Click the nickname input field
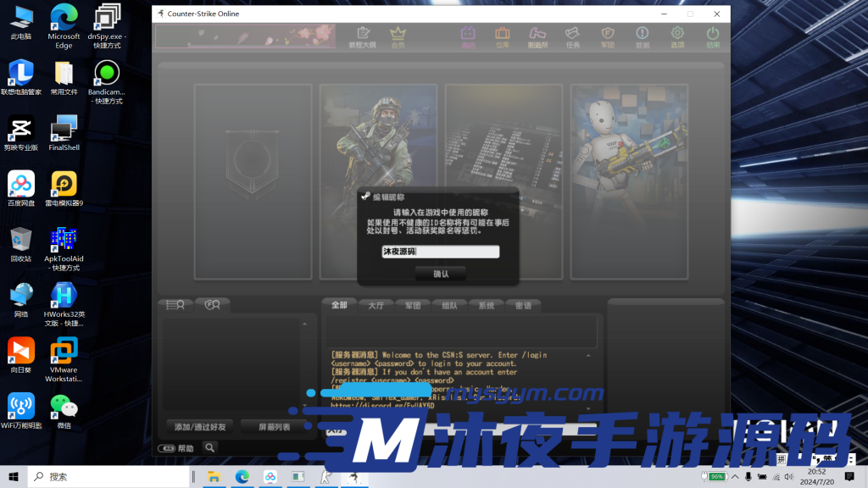The height and width of the screenshot is (488, 868). (x=440, y=252)
